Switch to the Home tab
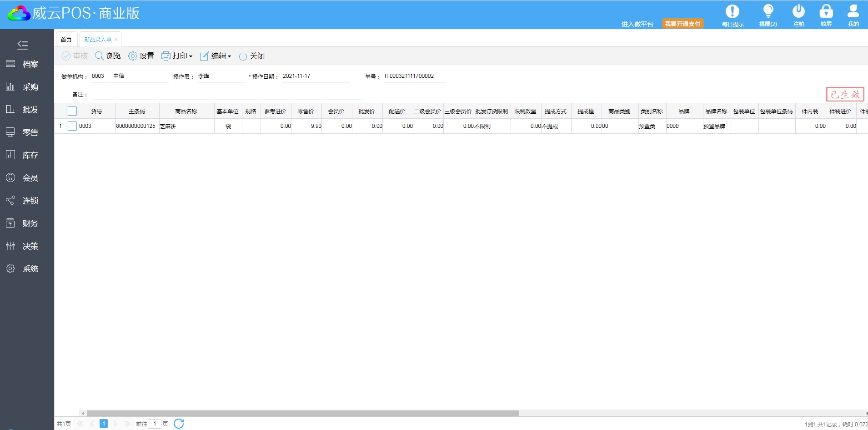 pos(66,40)
